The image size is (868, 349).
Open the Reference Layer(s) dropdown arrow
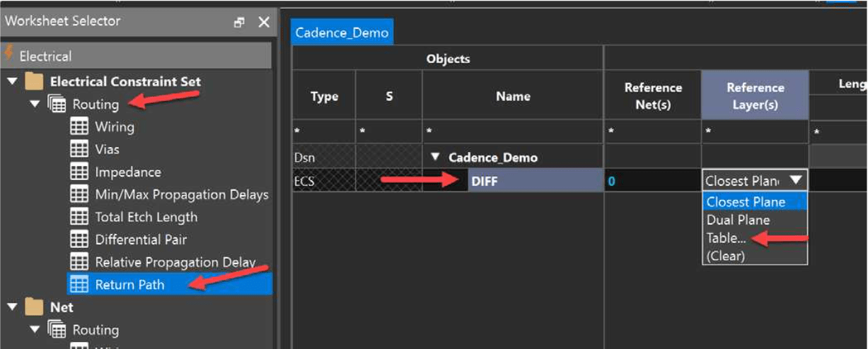[x=797, y=180]
